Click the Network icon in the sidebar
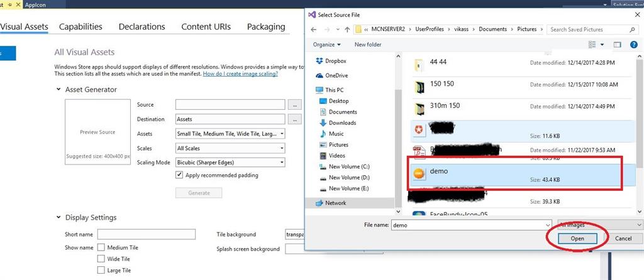 click(x=318, y=203)
